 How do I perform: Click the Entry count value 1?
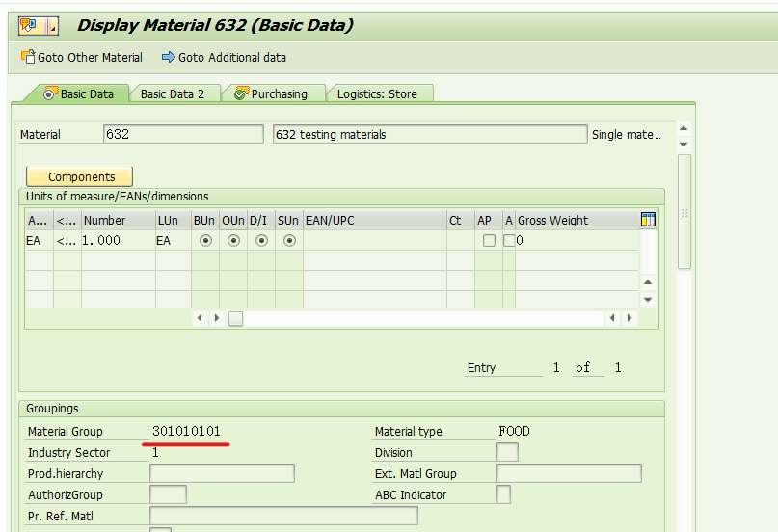click(556, 367)
